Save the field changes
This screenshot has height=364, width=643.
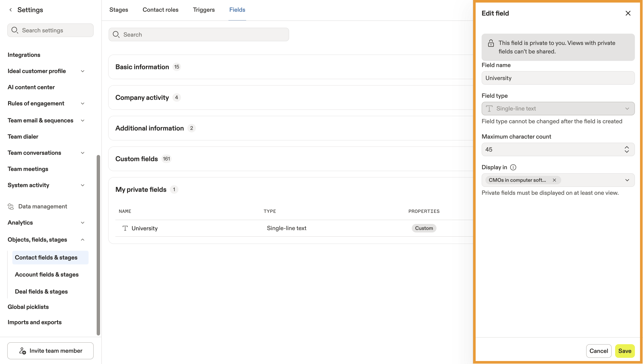click(x=624, y=351)
